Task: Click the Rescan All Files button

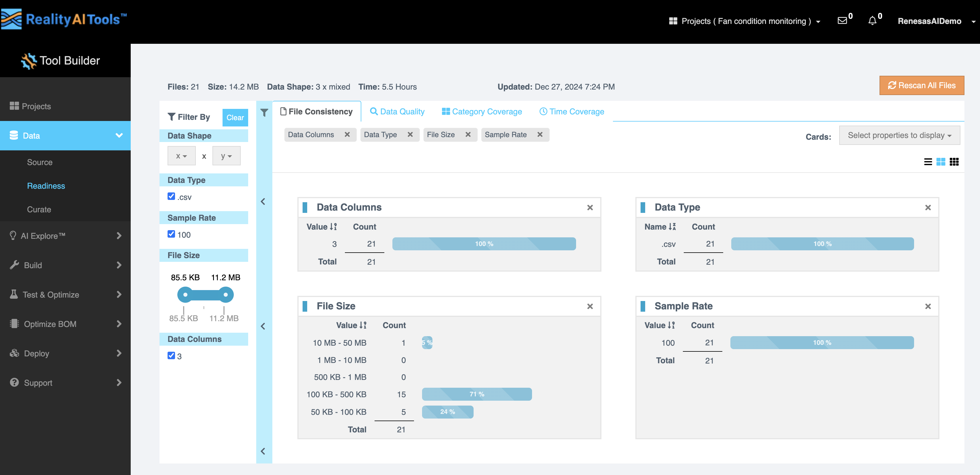Action: pos(921,85)
